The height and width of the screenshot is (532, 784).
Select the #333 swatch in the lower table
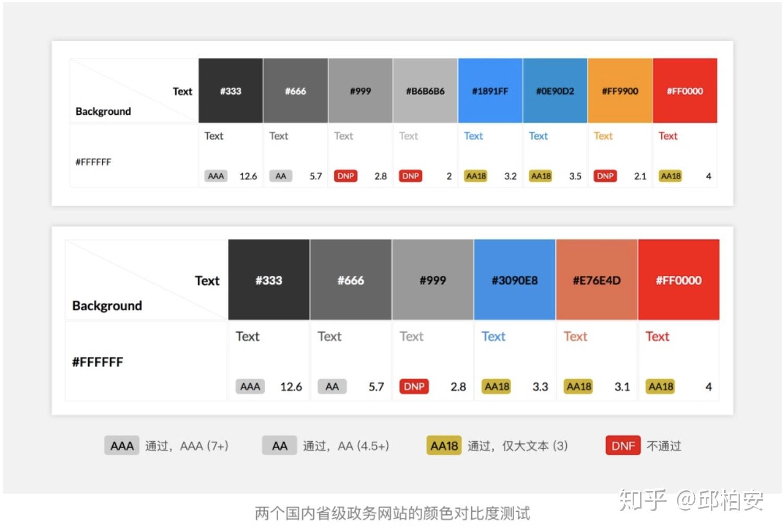point(269,280)
